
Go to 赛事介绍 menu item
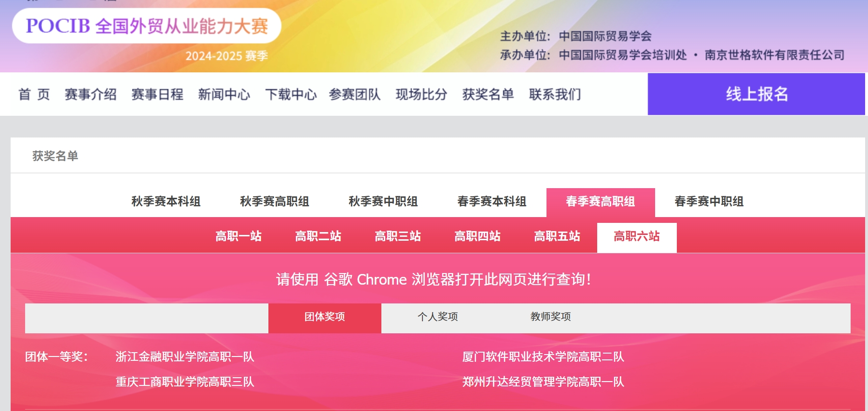tap(90, 95)
